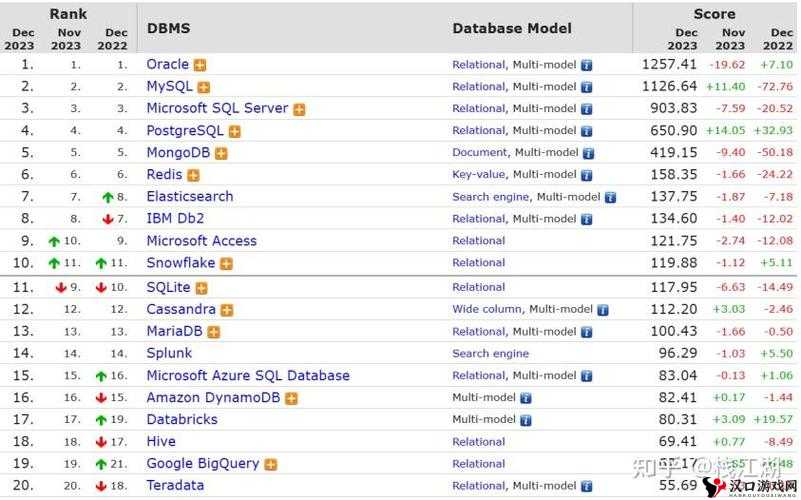Open the MySQL DBMS link
The image size is (801, 500).
pos(170,86)
